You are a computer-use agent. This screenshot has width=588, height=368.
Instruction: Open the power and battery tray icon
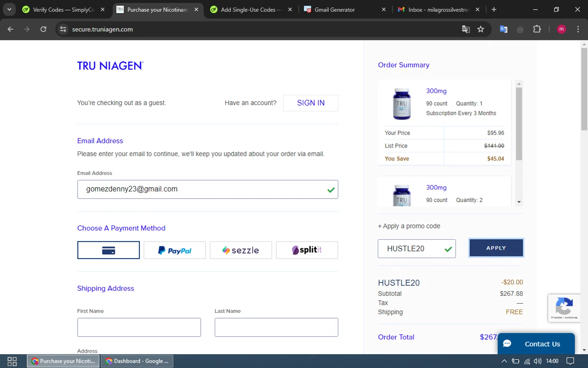[515, 361]
